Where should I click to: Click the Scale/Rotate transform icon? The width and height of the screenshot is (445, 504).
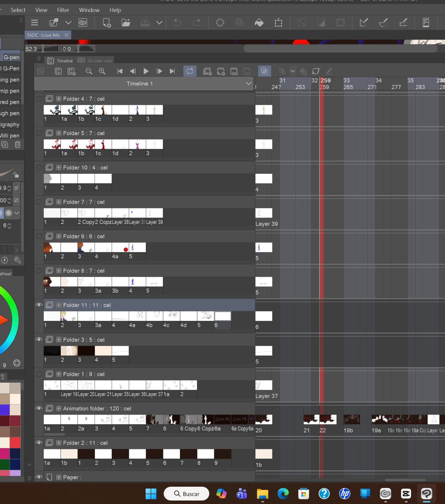[279, 23]
